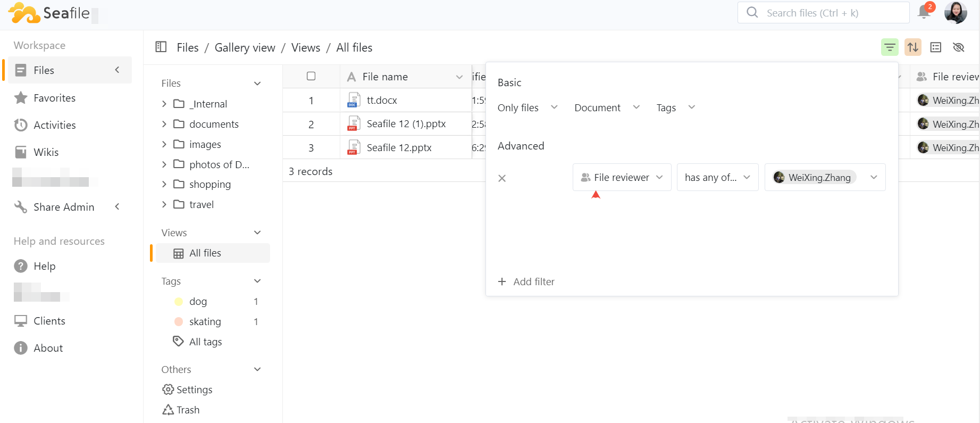Viewport: 980px width, 423px height.
Task: Open the user avatar menu
Action: 955,12
